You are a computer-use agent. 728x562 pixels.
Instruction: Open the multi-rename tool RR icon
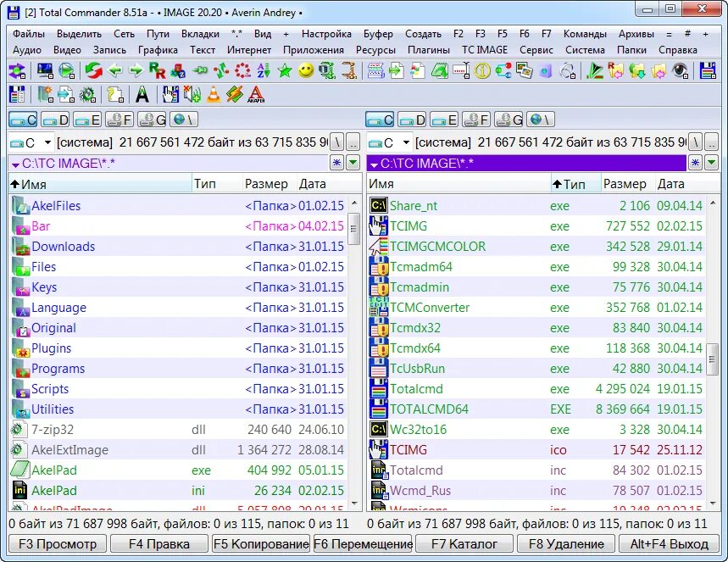(x=158, y=70)
